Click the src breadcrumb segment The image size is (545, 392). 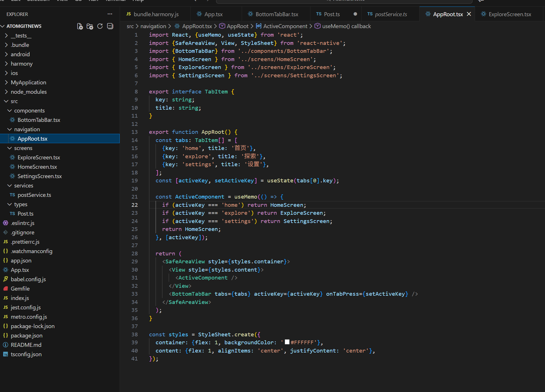point(130,26)
